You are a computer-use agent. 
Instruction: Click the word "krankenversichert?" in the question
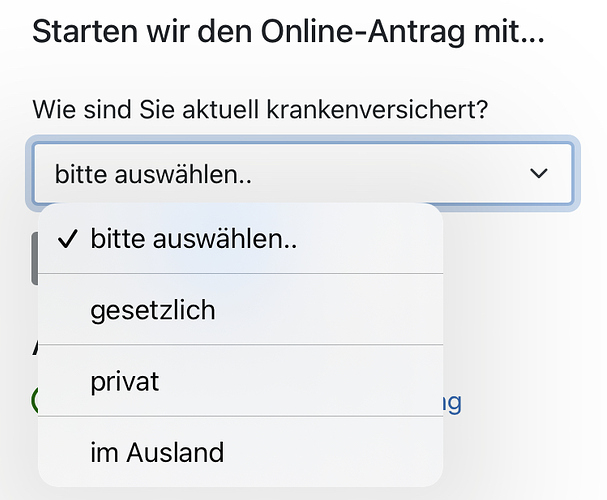377,110
